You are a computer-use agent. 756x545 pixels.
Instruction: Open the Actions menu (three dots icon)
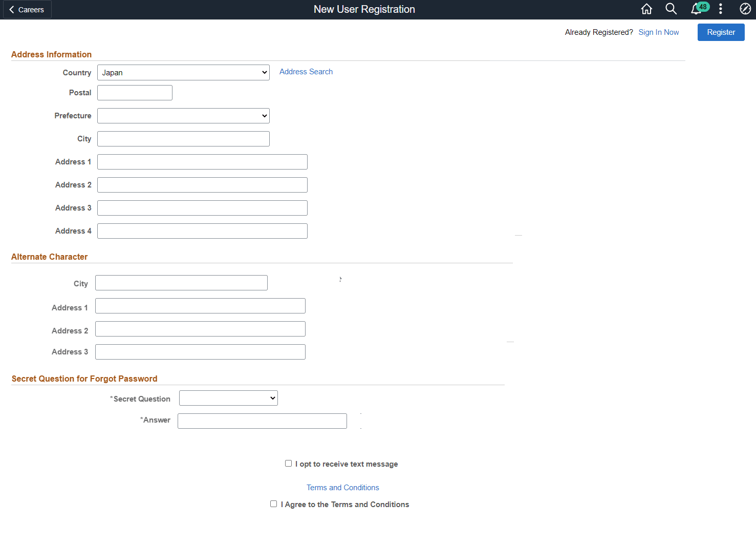pos(720,9)
